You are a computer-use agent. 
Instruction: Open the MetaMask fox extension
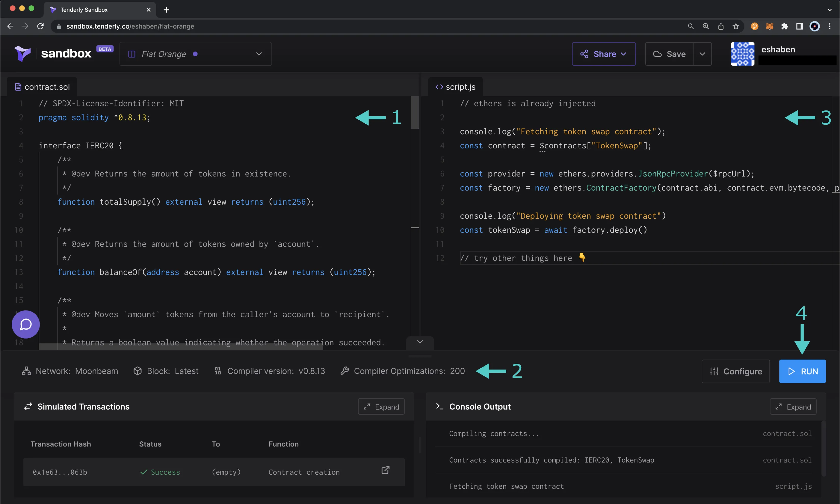pyautogui.click(x=770, y=26)
